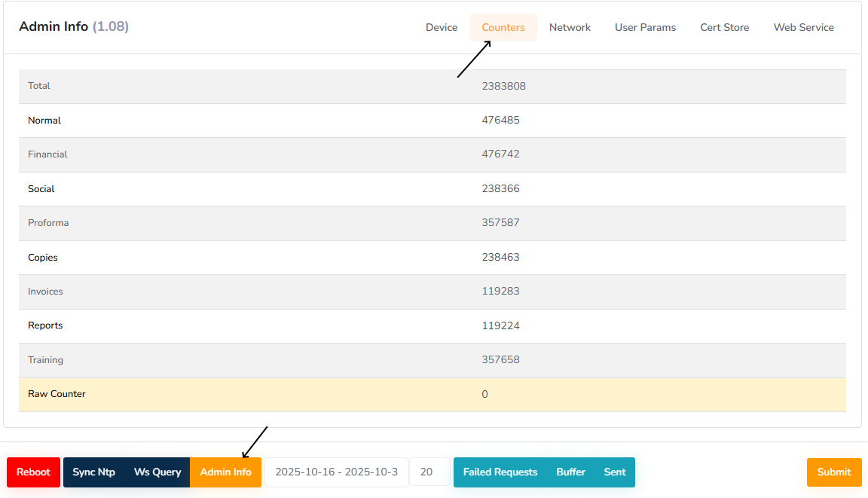Screen dimensions: 868x498
Task: Switch to the Network tab
Action: tap(570, 27)
